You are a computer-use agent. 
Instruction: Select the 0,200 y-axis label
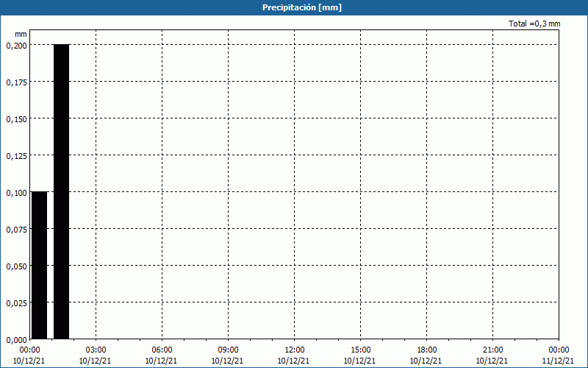(16, 45)
